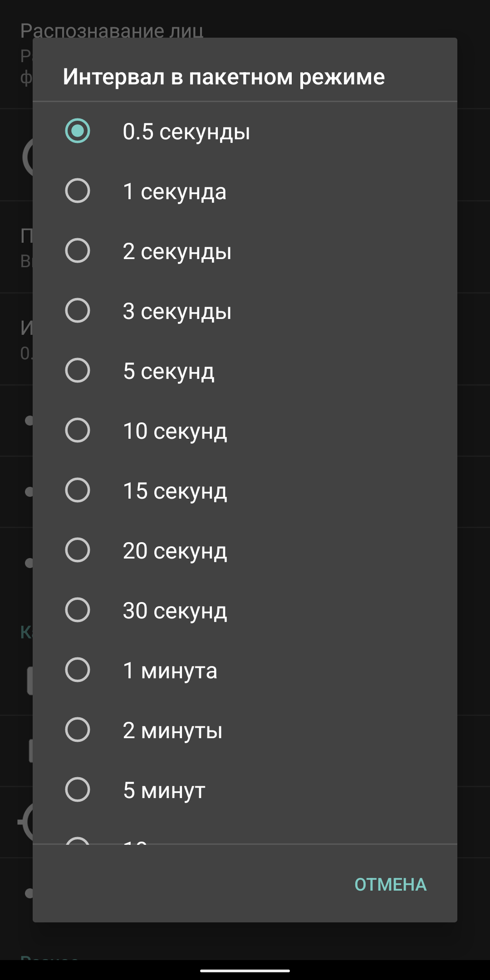
Task: Choose the 1 минута option
Action: pos(78,670)
